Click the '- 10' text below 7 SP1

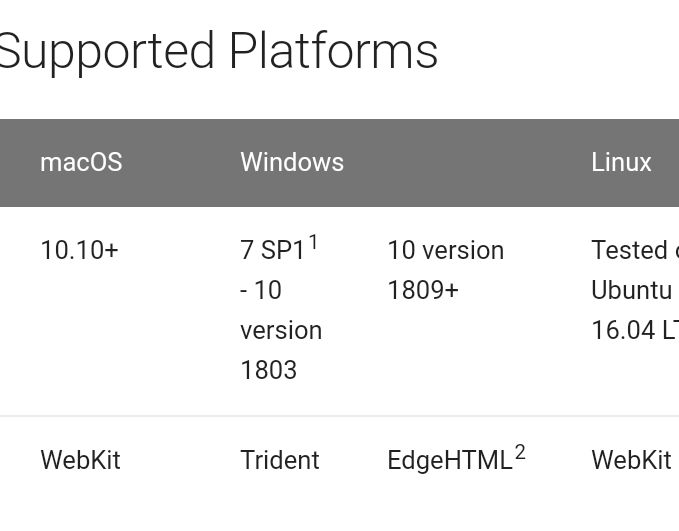pyautogui.click(x=261, y=290)
